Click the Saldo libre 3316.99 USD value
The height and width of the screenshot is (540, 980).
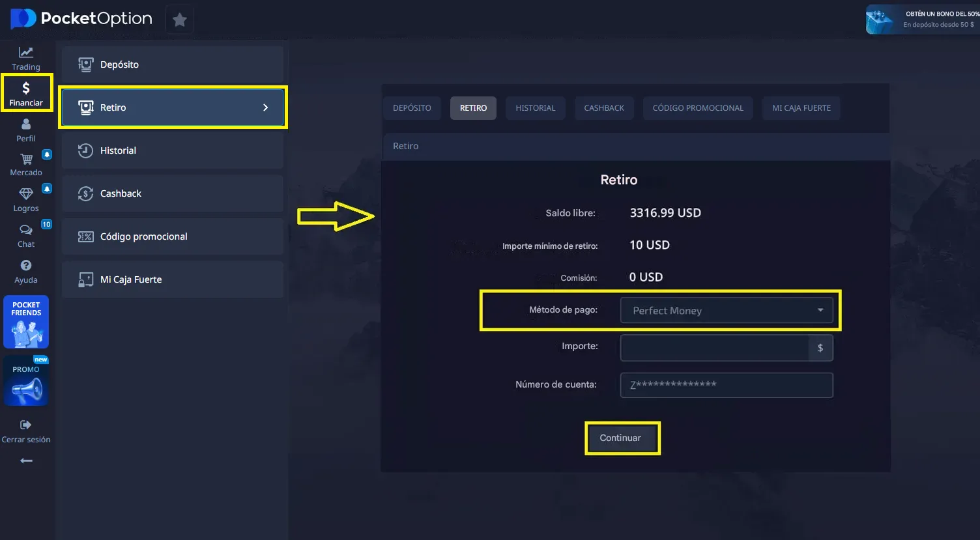click(x=665, y=213)
